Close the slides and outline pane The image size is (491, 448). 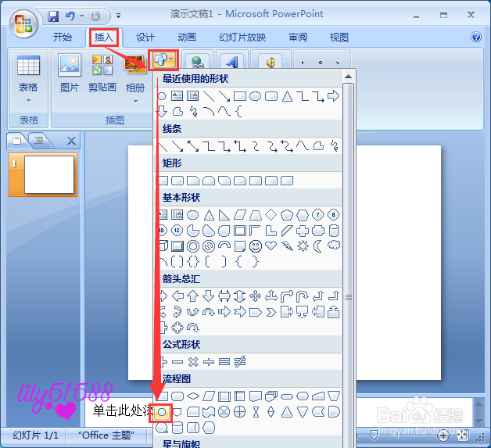click(71, 141)
